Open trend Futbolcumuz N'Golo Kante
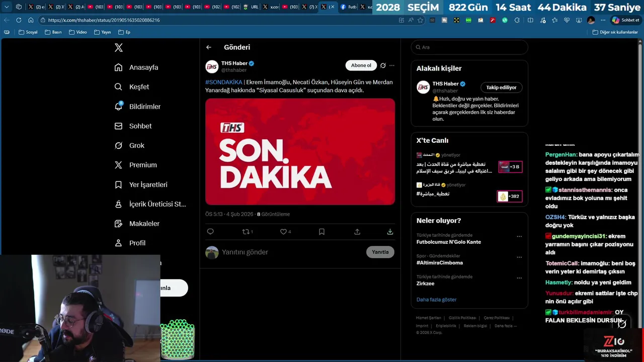Image resolution: width=644 pixels, height=362 pixels. point(448,242)
